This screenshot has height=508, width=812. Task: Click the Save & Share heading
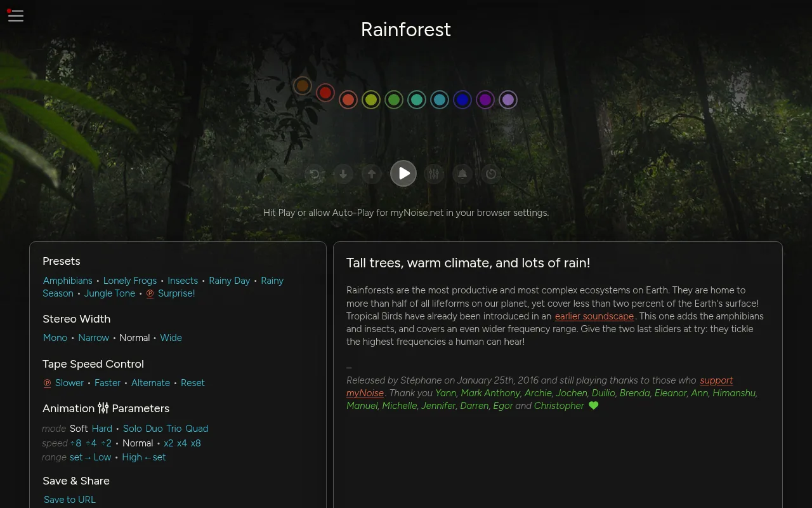click(76, 481)
